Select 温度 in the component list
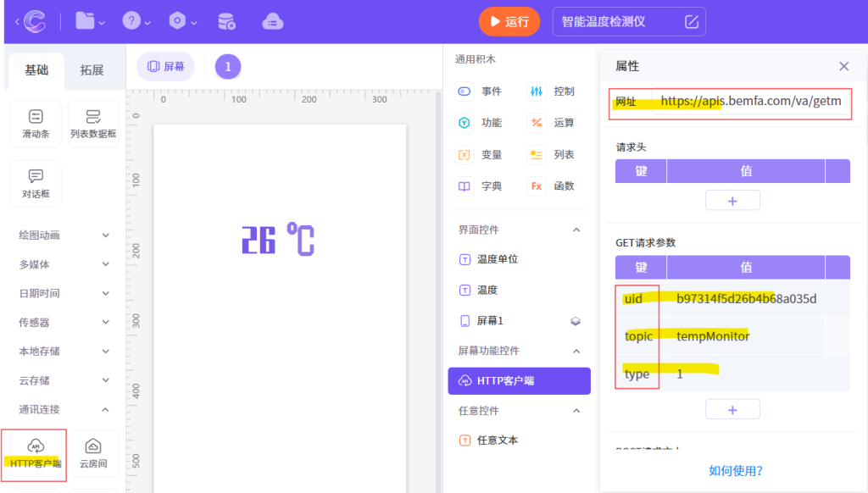The image size is (868, 493). pyautogui.click(x=520, y=290)
